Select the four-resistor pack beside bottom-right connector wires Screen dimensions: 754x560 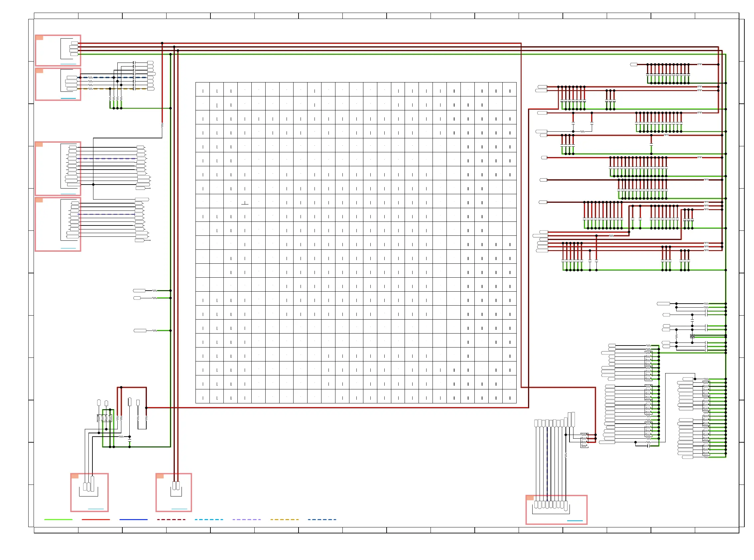pos(584,440)
